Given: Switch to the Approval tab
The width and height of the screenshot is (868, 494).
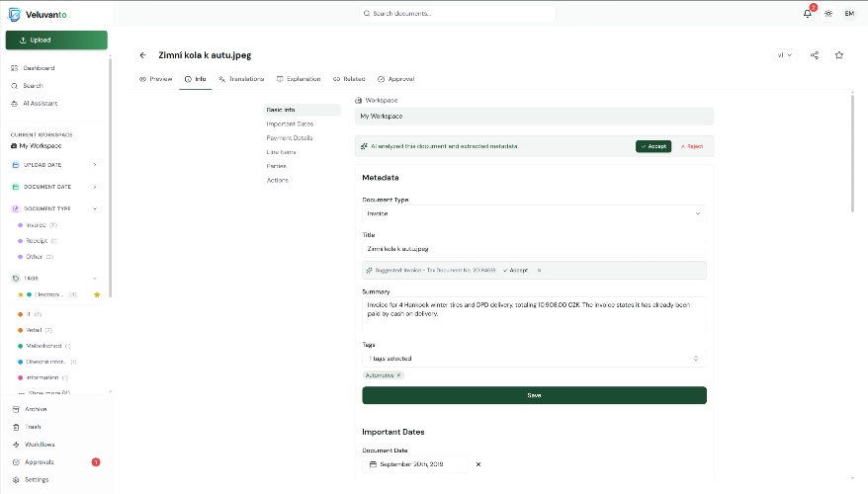Looking at the screenshot, I should pyautogui.click(x=395, y=78).
